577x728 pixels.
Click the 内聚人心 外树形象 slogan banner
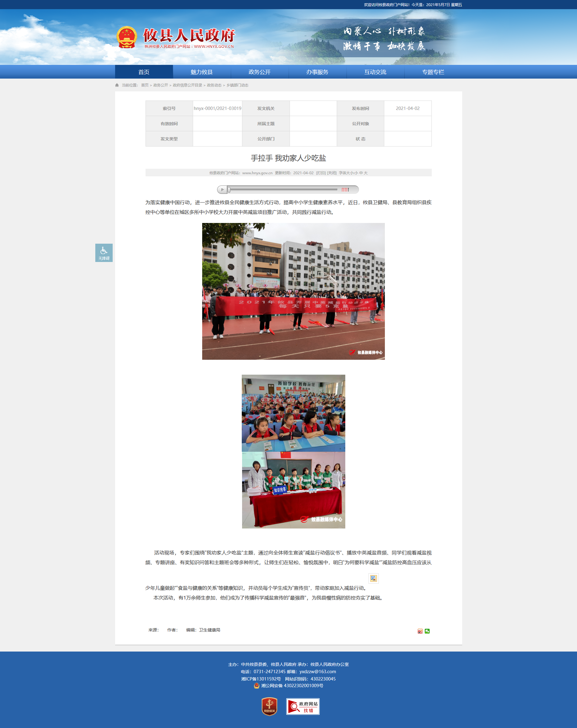[384, 31]
